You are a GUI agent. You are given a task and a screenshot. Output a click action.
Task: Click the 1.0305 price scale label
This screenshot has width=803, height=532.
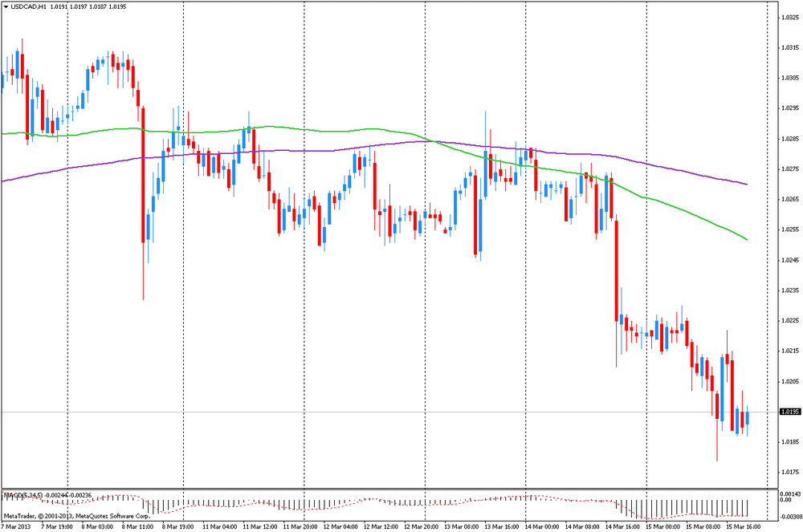point(790,78)
